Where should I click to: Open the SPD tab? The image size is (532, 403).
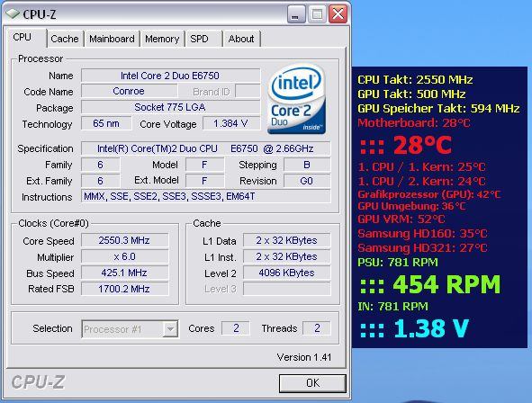point(203,39)
